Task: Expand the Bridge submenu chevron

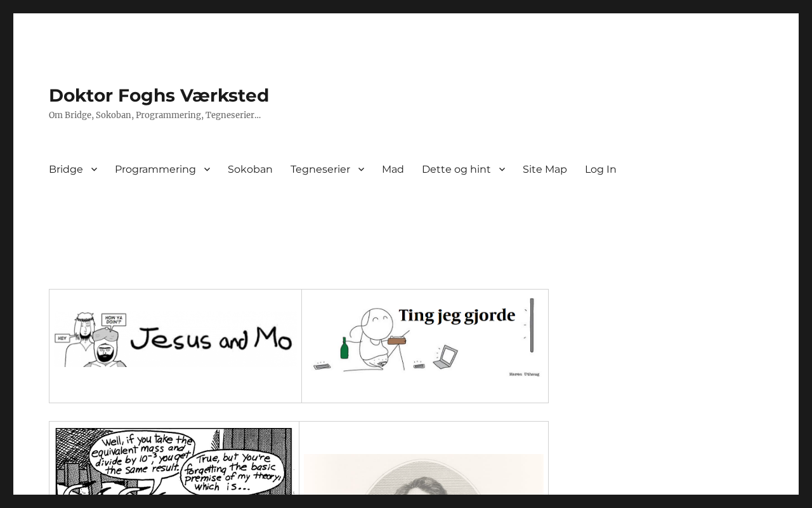Action: pos(94,169)
